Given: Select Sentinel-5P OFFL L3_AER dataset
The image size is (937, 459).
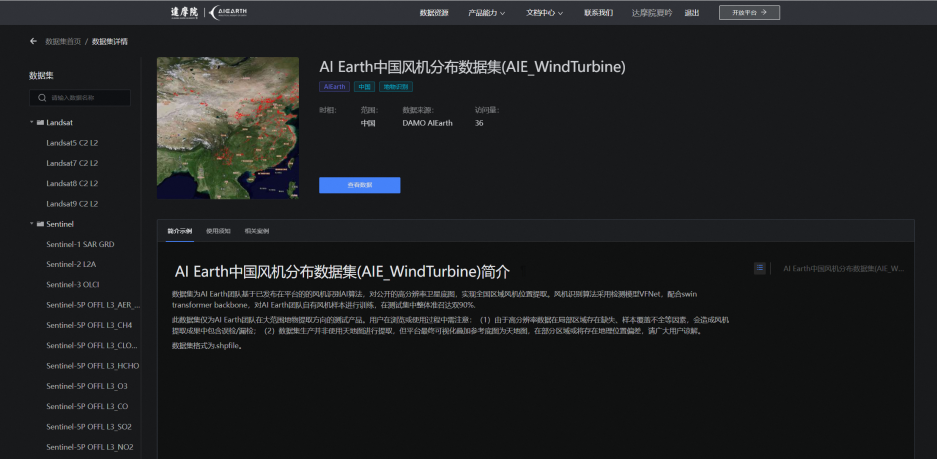Looking at the screenshot, I should pyautogui.click(x=93, y=305).
